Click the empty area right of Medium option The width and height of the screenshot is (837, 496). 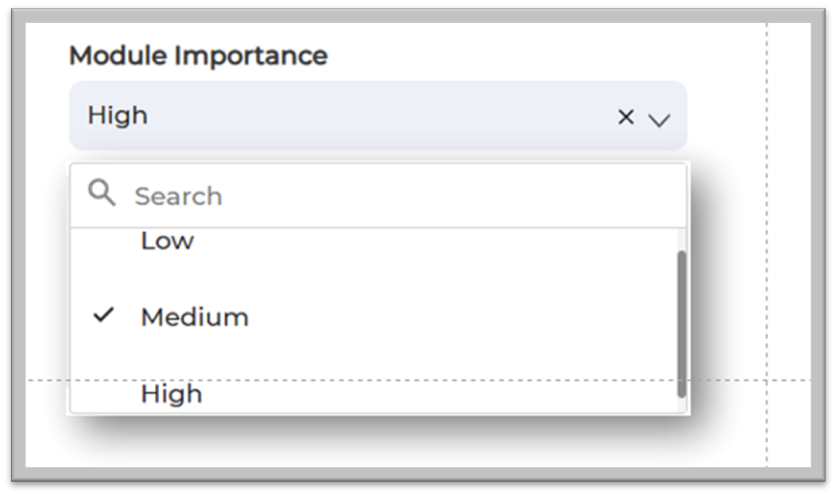[450, 318]
